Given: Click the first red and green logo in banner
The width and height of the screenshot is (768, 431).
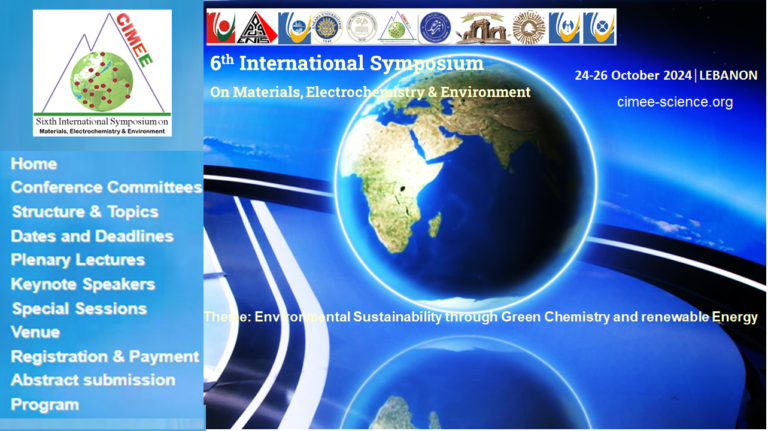Looking at the screenshot, I should tap(221, 28).
